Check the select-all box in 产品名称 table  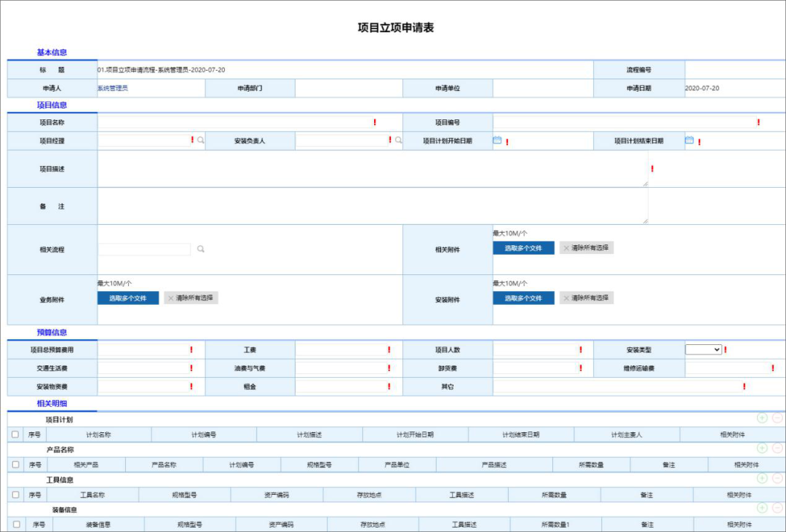coord(15,465)
